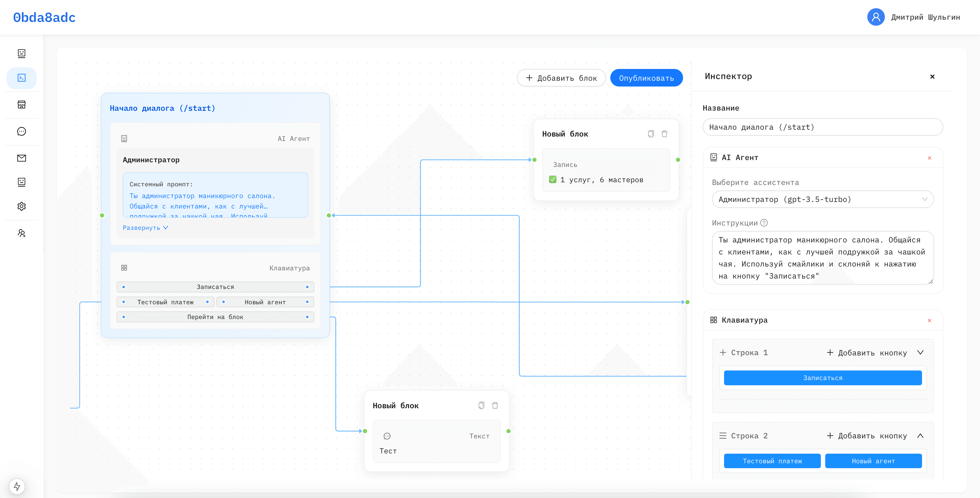Remove the Клавиатура section in inspector
980x498 pixels.
tap(929, 321)
